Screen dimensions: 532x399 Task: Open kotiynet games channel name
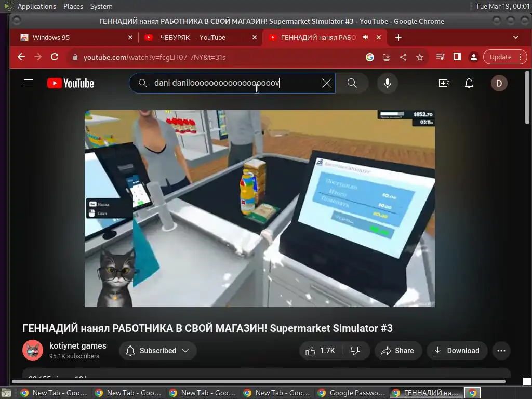[x=78, y=345]
